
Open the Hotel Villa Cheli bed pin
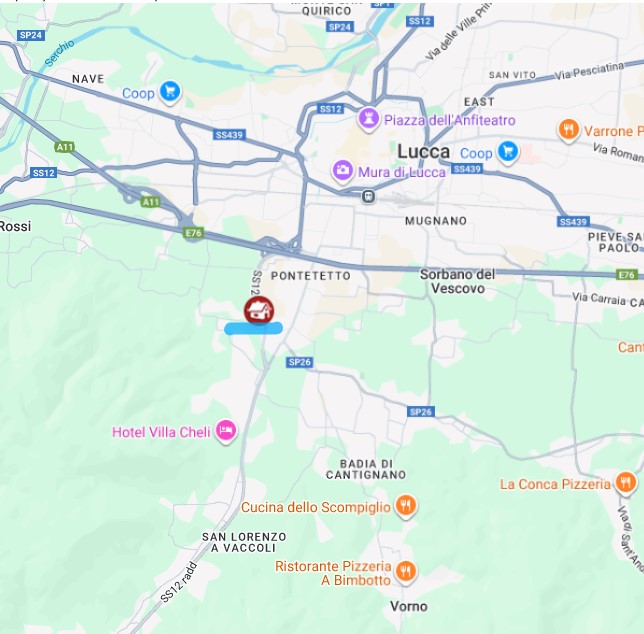226,431
